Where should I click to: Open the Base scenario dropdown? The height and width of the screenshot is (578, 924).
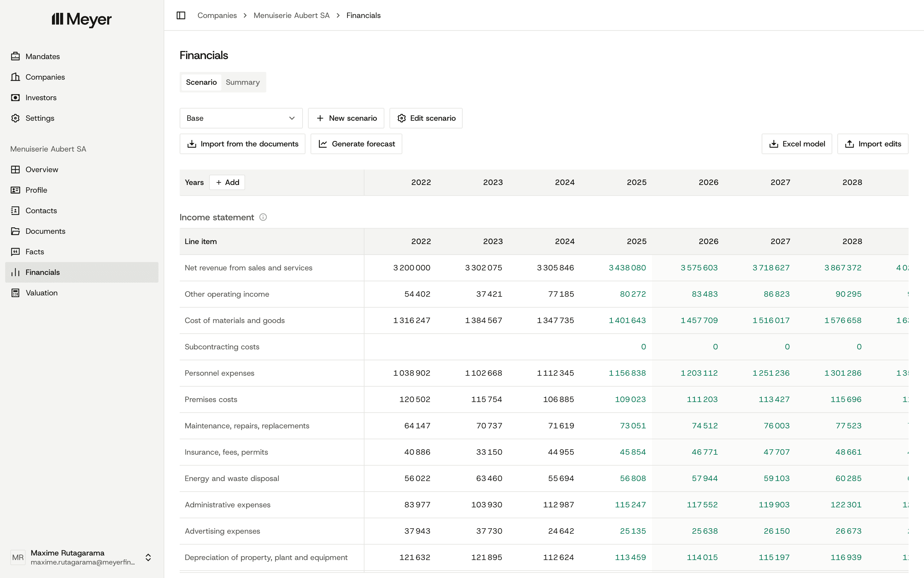[241, 118]
